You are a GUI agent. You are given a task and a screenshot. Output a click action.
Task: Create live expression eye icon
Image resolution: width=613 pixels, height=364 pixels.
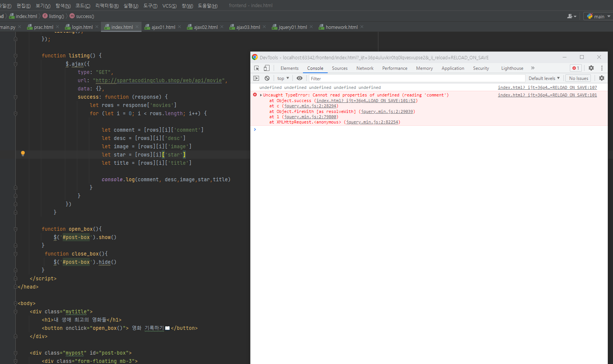point(300,78)
